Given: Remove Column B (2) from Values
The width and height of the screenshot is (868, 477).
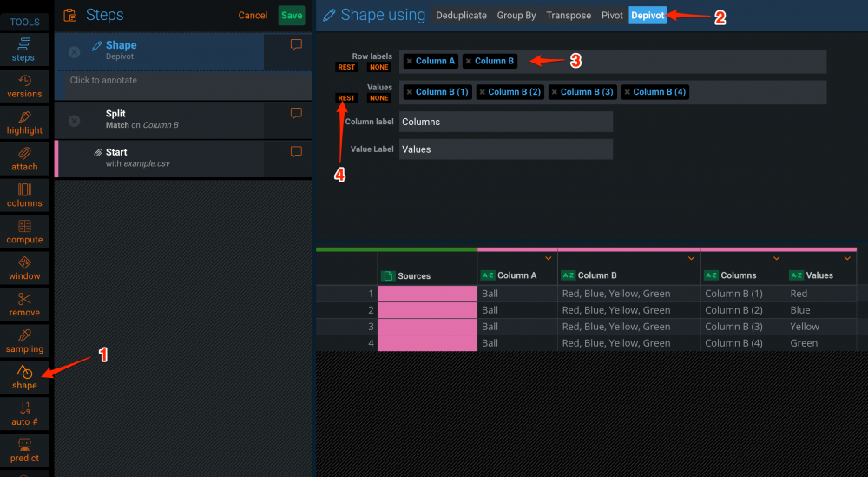Looking at the screenshot, I should [482, 92].
